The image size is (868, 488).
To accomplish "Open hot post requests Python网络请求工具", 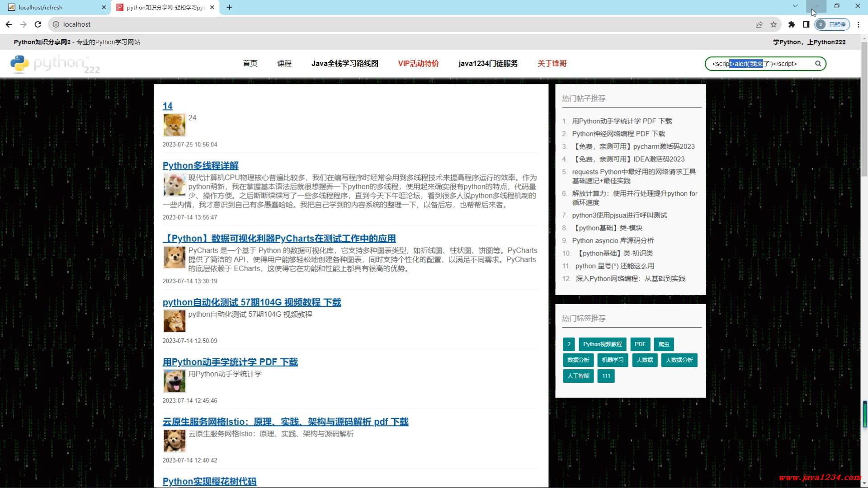I will (634, 176).
